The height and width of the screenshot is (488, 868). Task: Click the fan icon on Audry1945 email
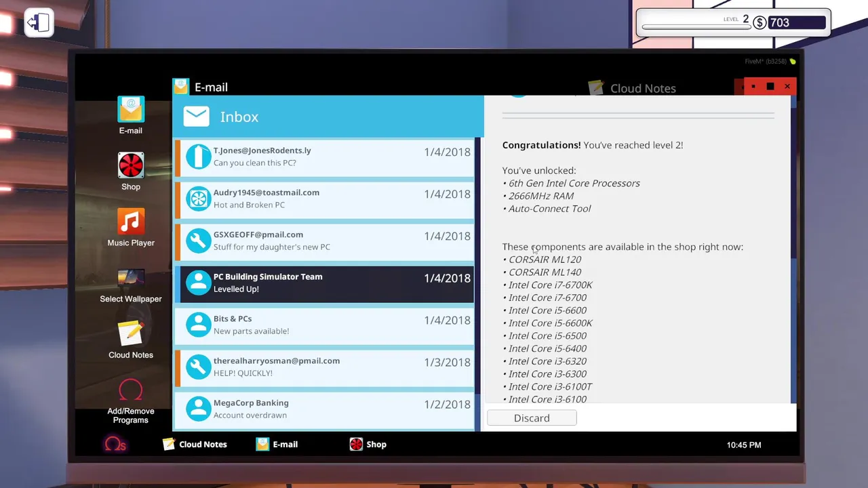click(x=199, y=199)
